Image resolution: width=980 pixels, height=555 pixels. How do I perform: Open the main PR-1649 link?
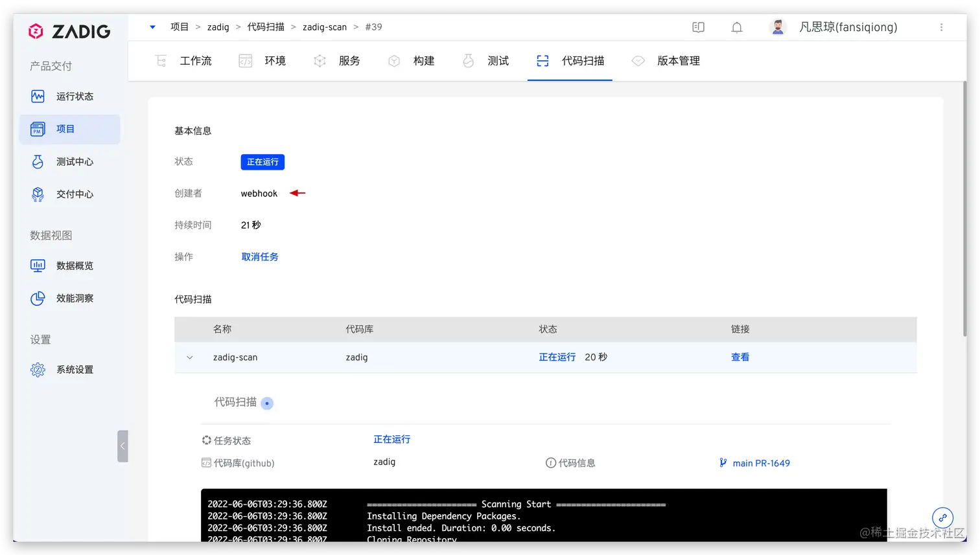point(761,463)
